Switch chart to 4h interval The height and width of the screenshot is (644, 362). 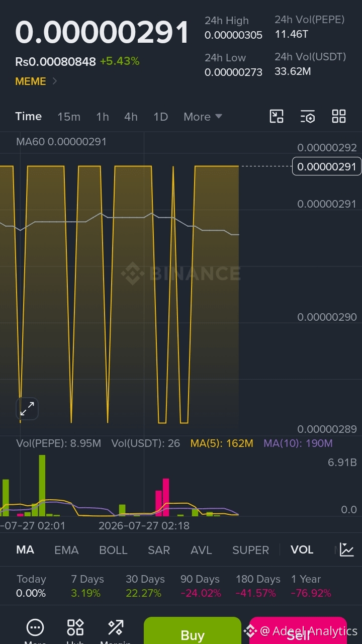coord(131,117)
